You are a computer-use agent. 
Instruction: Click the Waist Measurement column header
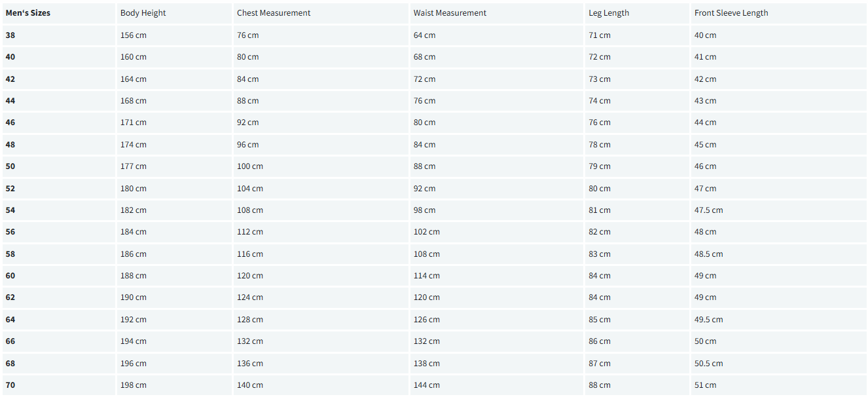[x=450, y=13]
